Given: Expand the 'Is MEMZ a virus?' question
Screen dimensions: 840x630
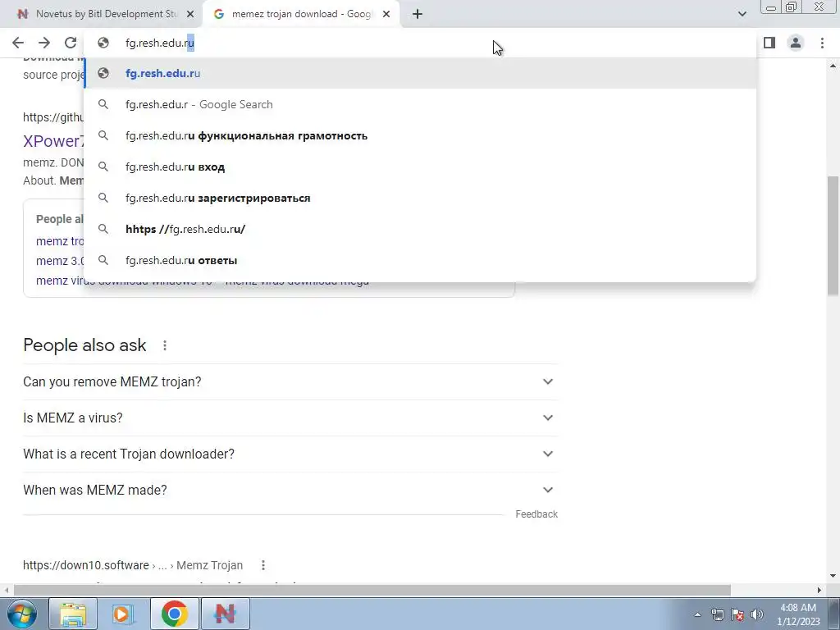Looking at the screenshot, I should coord(290,418).
